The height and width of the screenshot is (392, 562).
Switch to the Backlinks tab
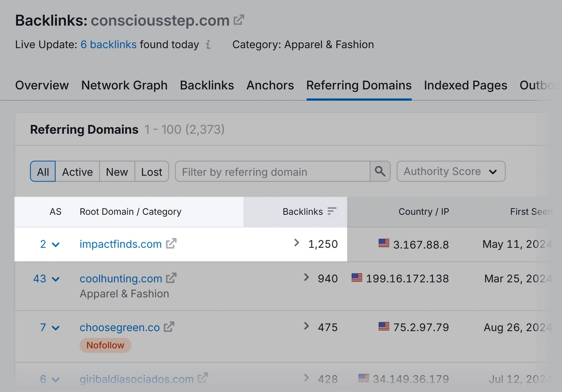coord(207,86)
